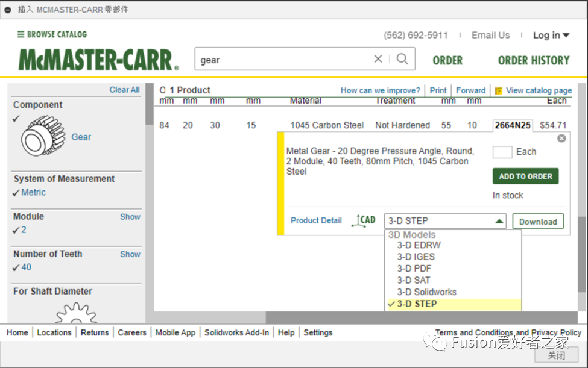The height and width of the screenshot is (368, 588).
Task: Open View catalog page link
Action: (539, 90)
